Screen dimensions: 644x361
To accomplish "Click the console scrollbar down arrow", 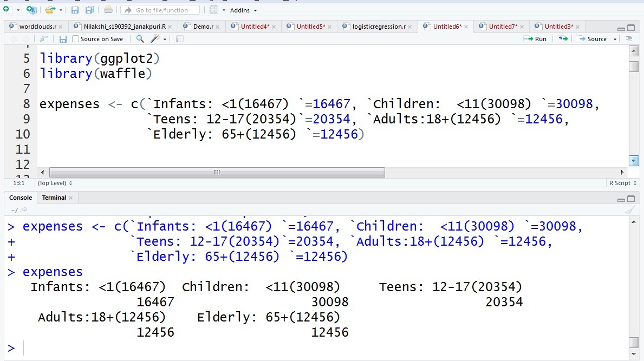I will [x=634, y=354].
